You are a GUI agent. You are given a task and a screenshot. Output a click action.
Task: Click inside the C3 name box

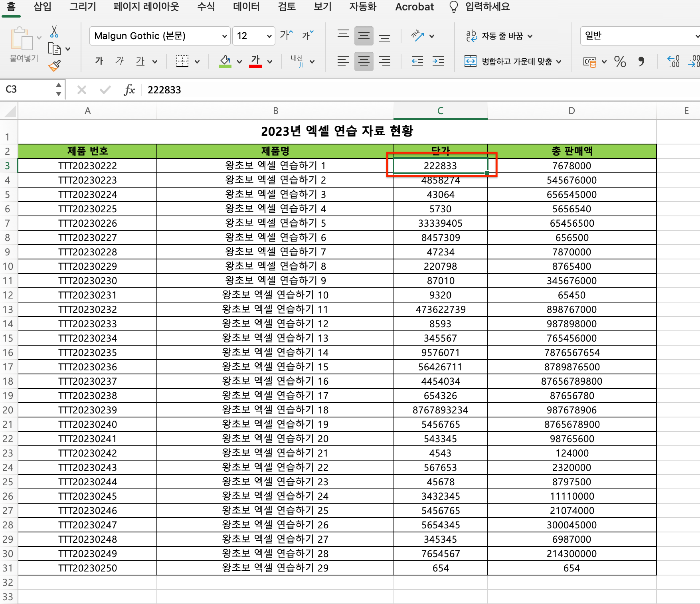[27, 90]
